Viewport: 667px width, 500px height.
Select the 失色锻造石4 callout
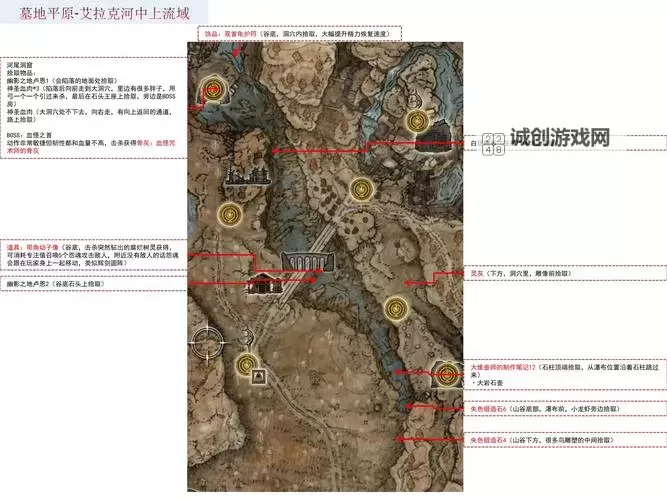pos(565,440)
